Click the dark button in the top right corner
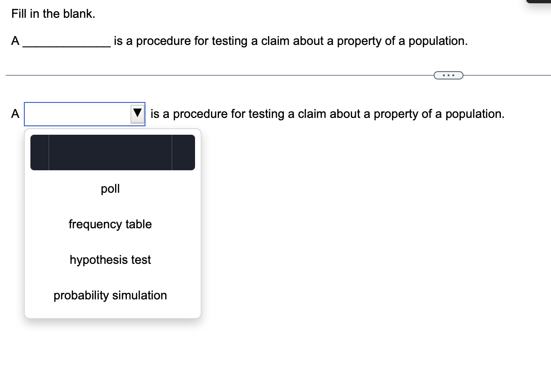551x392 pixels. click(538, 2)
